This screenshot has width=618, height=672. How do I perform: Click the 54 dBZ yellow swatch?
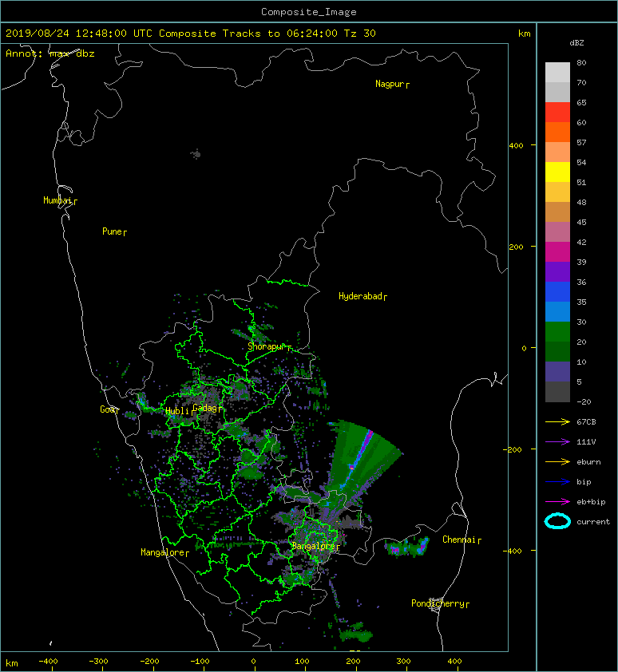tap(557, 172)
